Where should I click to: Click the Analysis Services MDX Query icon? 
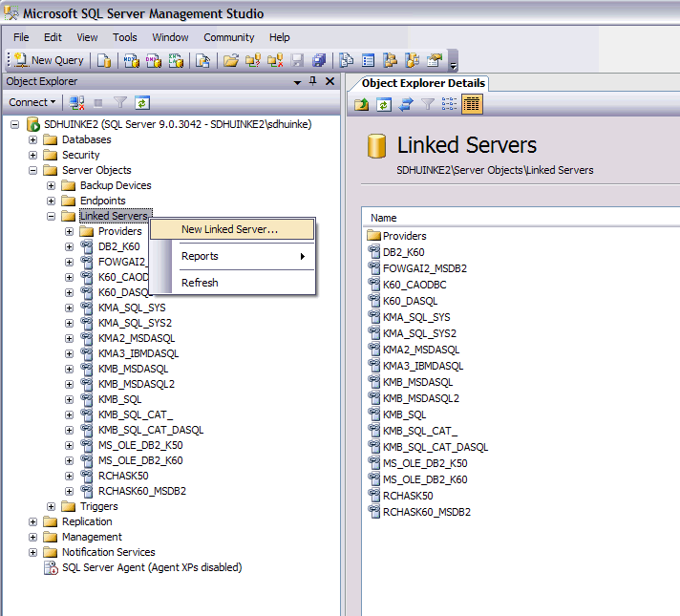tap(132, 60)
